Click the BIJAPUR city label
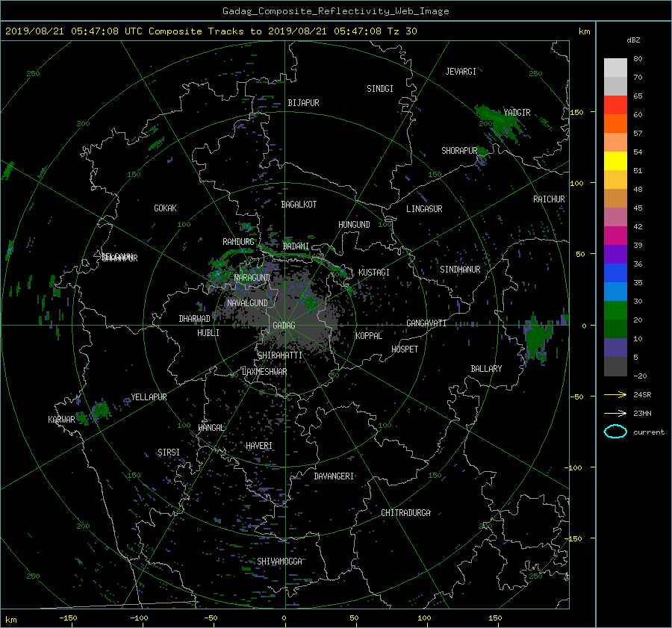This screenshot has width=672, height=628. tap(303, 103)
